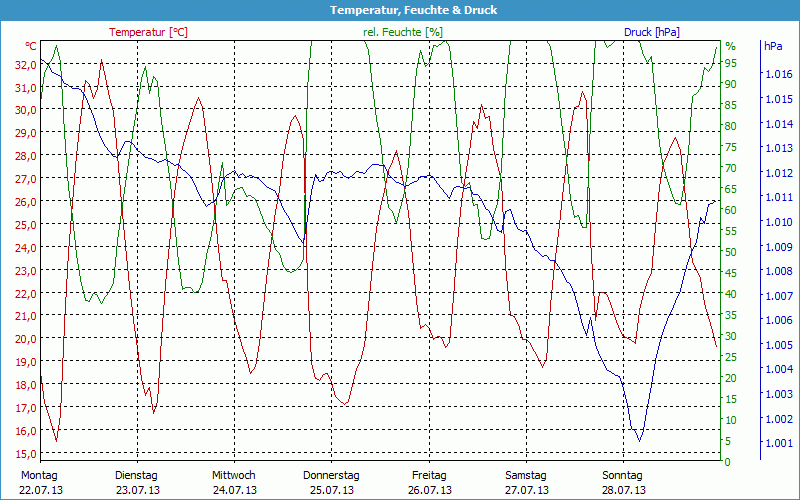The image size is (800, 500).
Task: Click the '1.010' pressure axis value
Action: pos(779,221)
